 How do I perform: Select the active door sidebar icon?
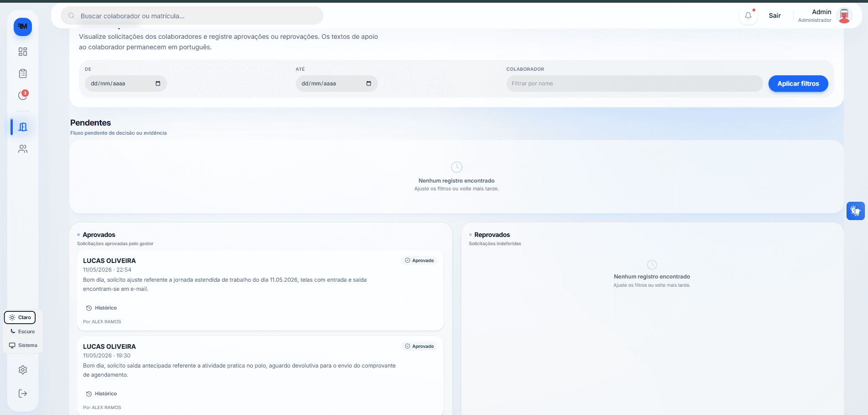[x=23, y=127]
